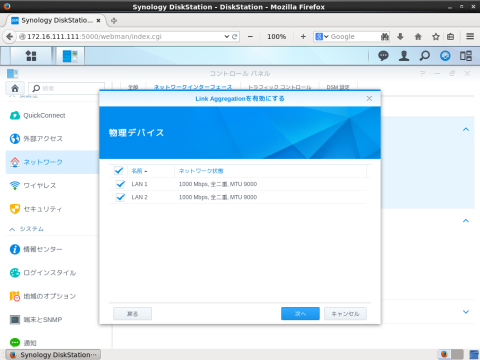
Task: Click the 次へ button
Action: 300,314
